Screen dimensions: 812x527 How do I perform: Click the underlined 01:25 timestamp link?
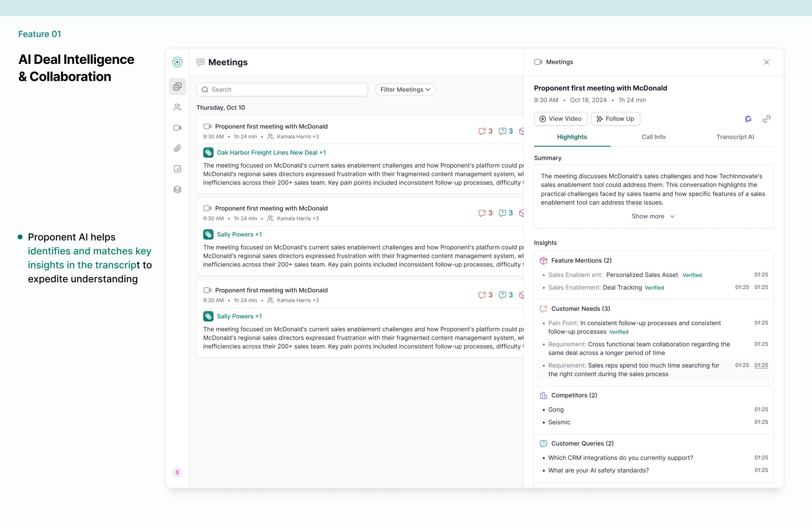coord(761,365)
